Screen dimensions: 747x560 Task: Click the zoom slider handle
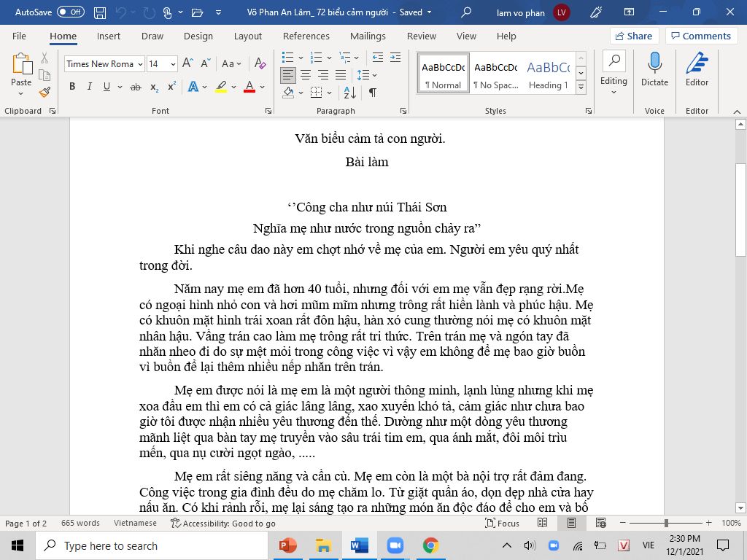[x=666, y=523]
